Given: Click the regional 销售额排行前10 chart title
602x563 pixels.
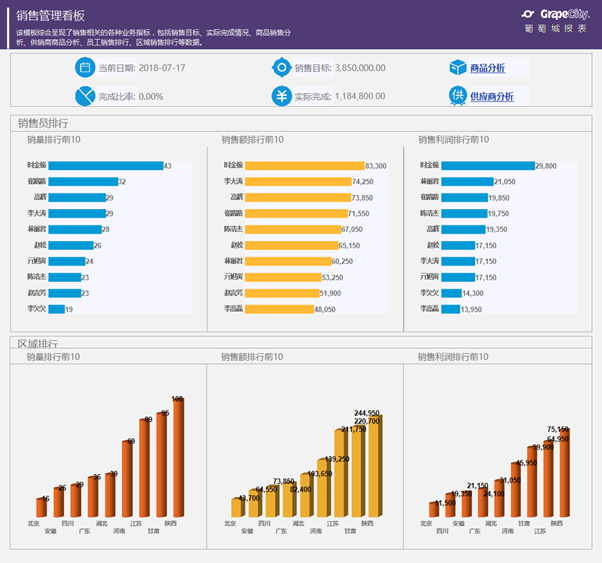Looking at the screenshot, I should click(x=252, y=357).
